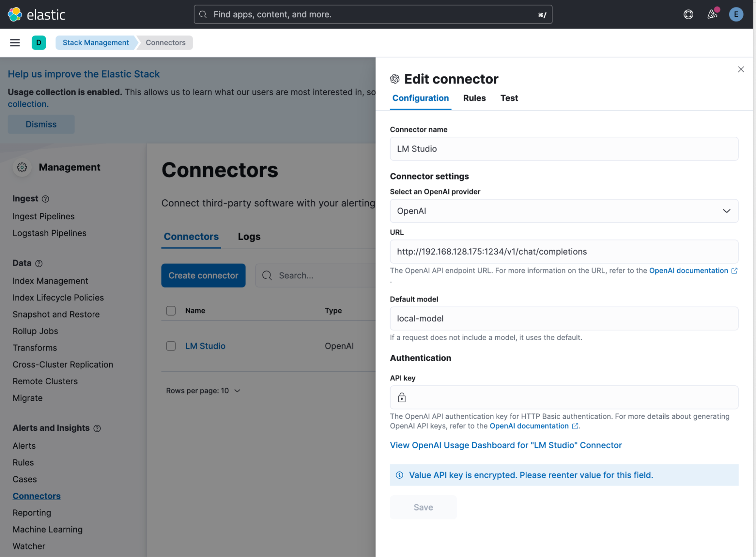Click the LM Studio connector checkbox

click(171, 346)
